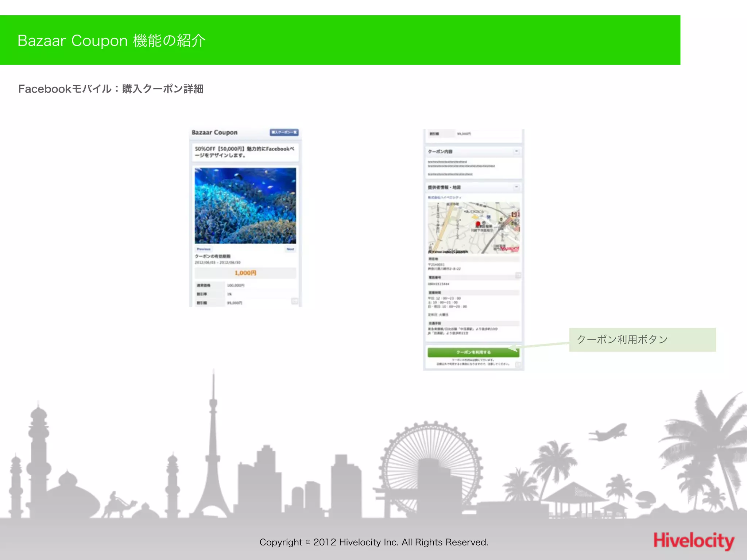
Task: Tap scroll-to-top icon below the use-coupon button
Action: [x=518, y=365]
